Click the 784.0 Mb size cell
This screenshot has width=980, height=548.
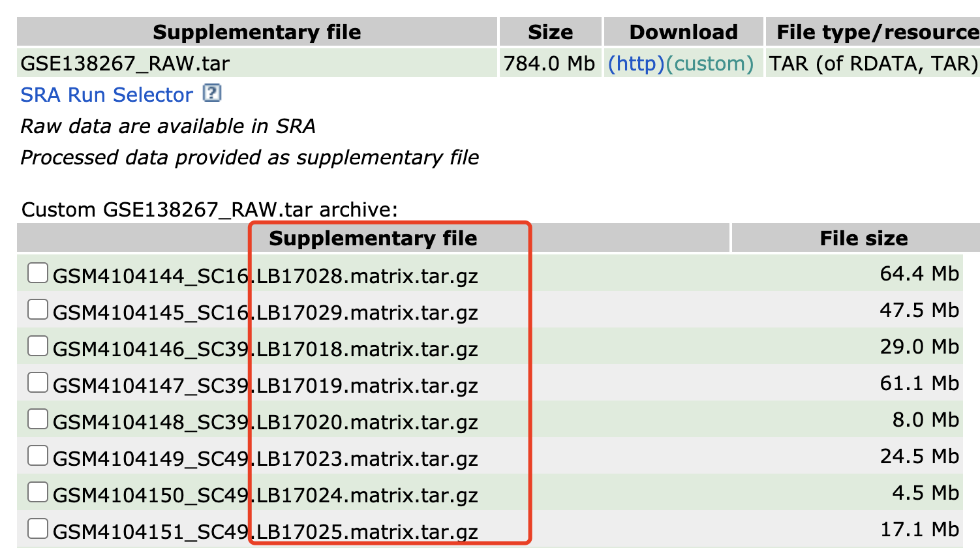(x=549, y=64)
